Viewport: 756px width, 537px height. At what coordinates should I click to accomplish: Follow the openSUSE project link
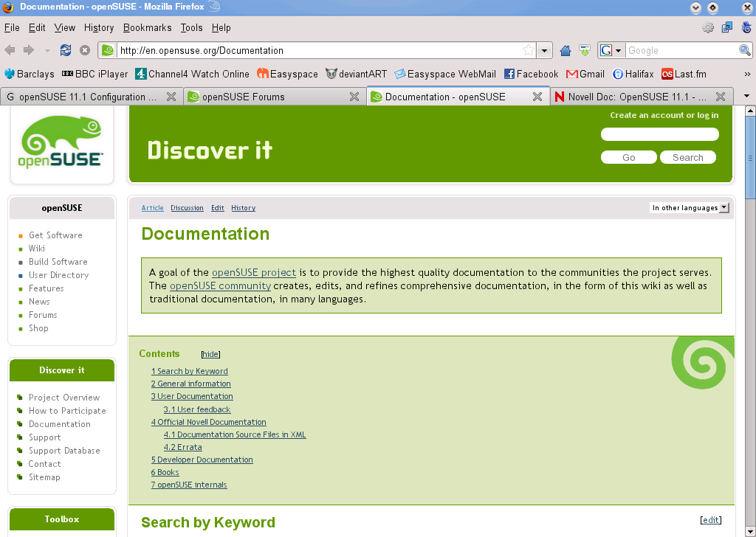pos(254,272)
